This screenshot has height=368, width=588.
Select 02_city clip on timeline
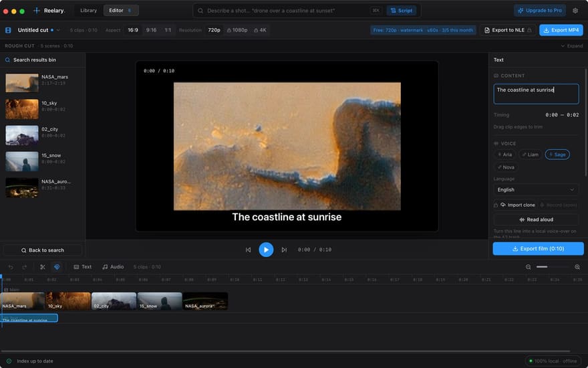coord(114,301)
